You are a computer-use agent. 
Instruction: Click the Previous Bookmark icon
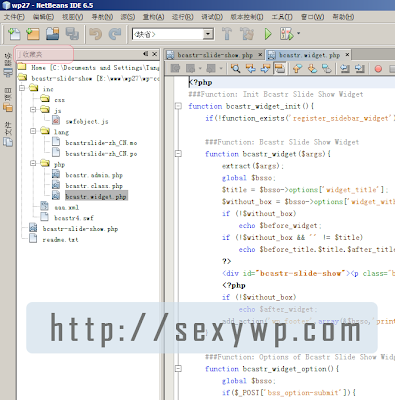(297, 69)
